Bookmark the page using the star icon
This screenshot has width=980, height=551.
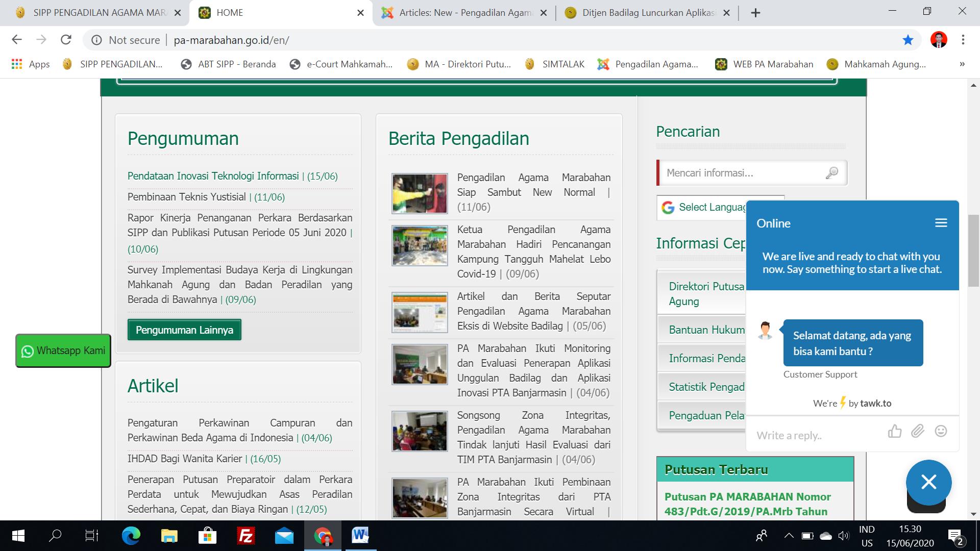click(908, 40)
